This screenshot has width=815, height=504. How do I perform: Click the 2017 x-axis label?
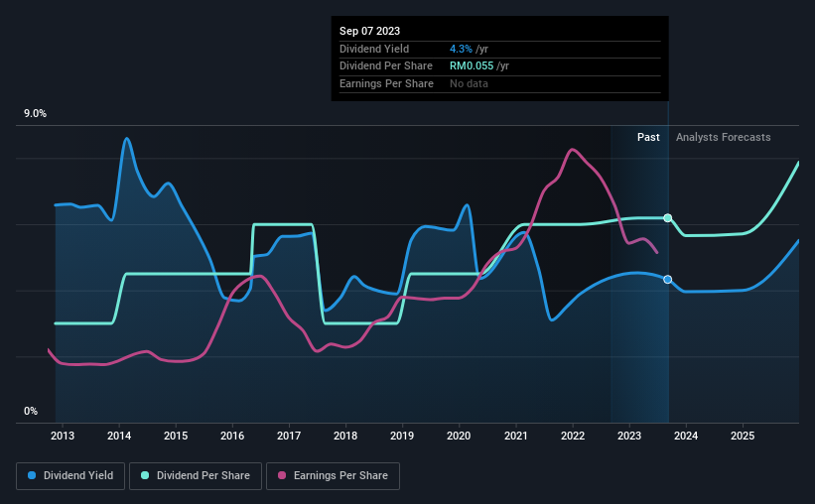click(289, 436)
